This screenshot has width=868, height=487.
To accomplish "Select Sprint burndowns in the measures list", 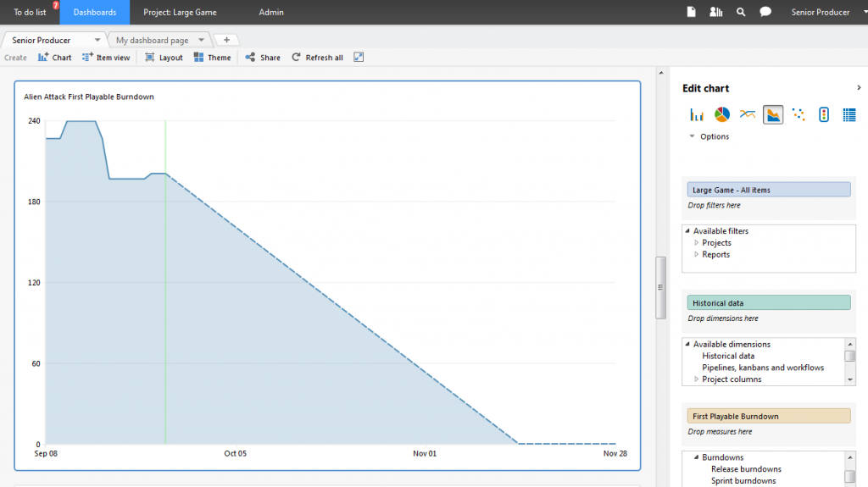I will (x=743, y=481).
